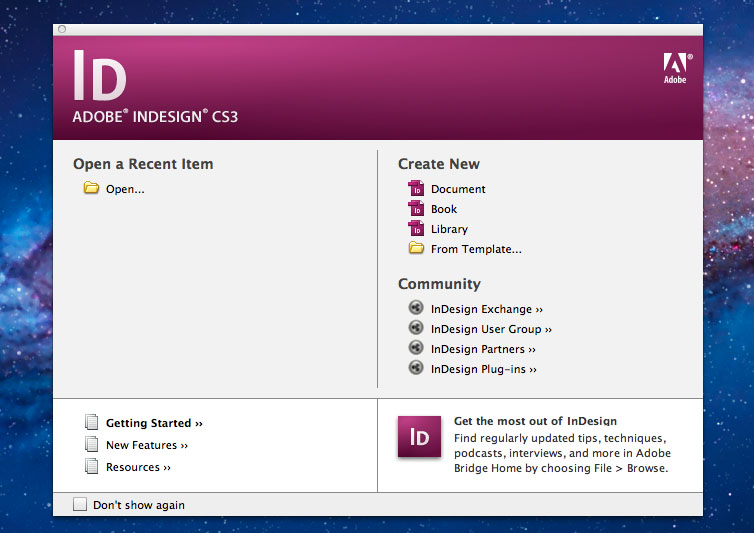Image resolution: width=754 pixels, height=533 pixels.
Task: Click the InDesign Plug-ins icon
Action: click(x=416, y=368)
